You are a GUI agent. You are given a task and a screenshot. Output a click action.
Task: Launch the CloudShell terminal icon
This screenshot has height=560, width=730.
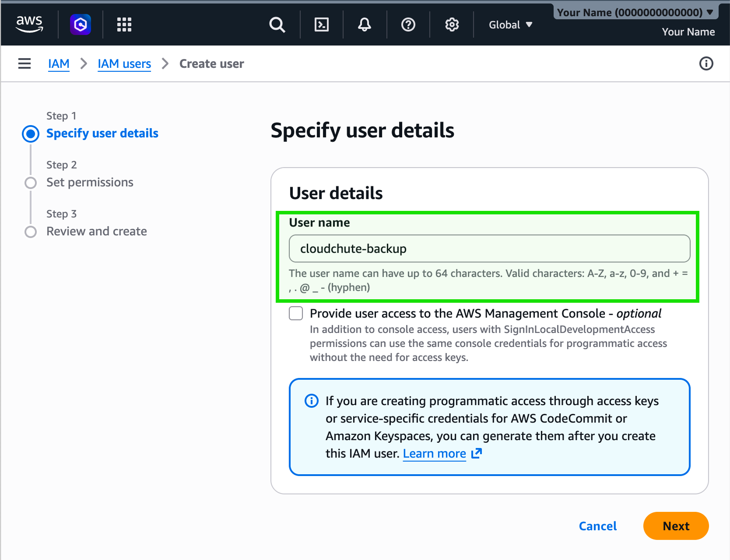coord(322,24)
